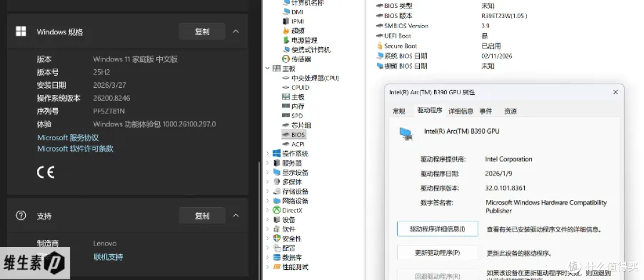Select the 安全性 shield icon
This screenshot has height=280, width=644.
[277, 238]
